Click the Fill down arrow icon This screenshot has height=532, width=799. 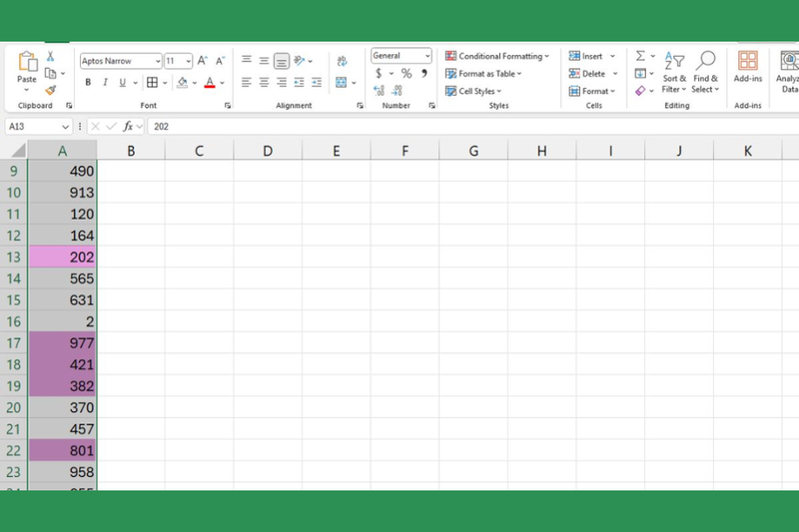click(640, 73)
